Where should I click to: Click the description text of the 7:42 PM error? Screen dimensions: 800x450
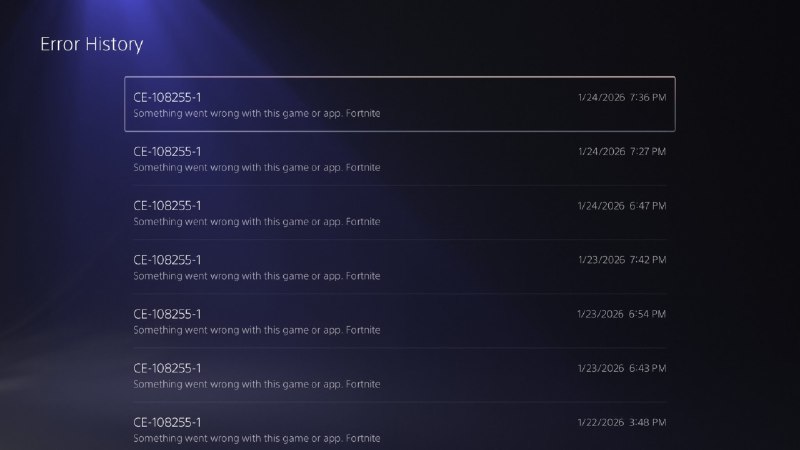pos(257,276)
